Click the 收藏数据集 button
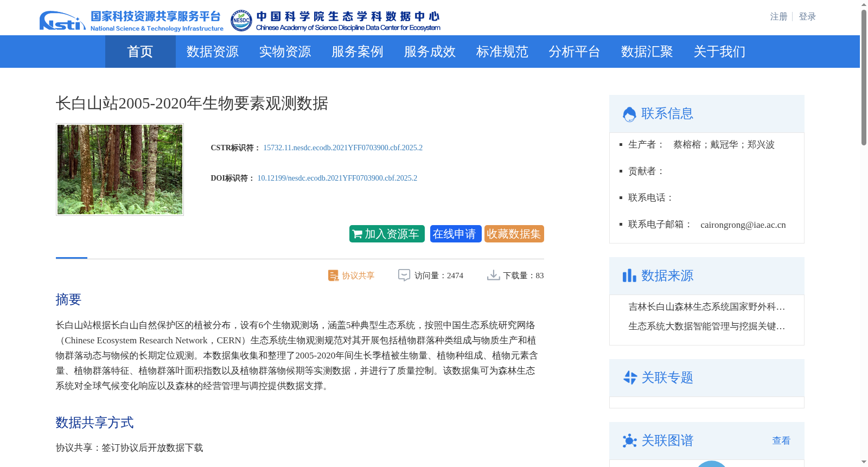The height and width of the screenshot is (467, 868). 514,234
